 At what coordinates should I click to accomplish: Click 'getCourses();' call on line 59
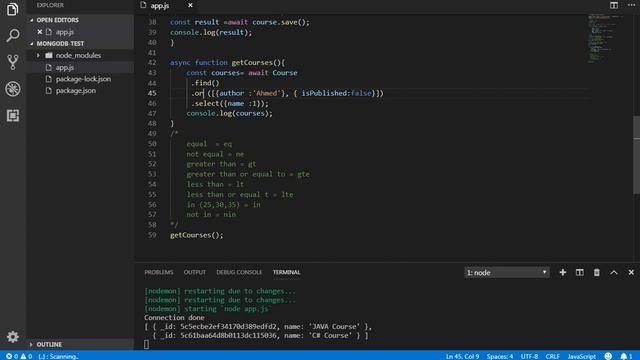point(197,235)
